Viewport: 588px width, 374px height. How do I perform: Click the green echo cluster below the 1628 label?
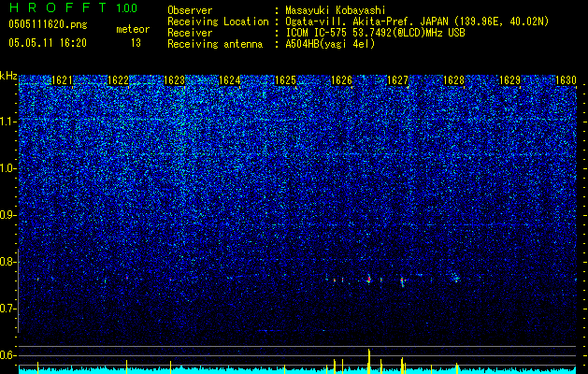tap(456, 278)
